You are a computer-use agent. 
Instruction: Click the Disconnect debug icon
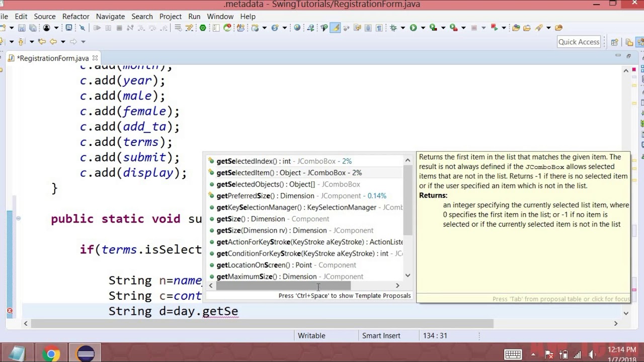130,28
